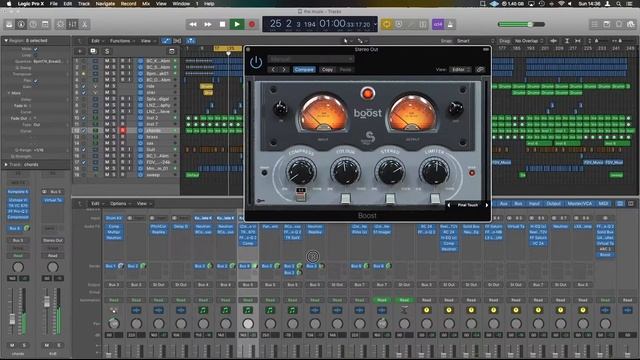640x360 pixels.
Task: Open the Drag No Overlap dropdown
Action: [529, 41]
